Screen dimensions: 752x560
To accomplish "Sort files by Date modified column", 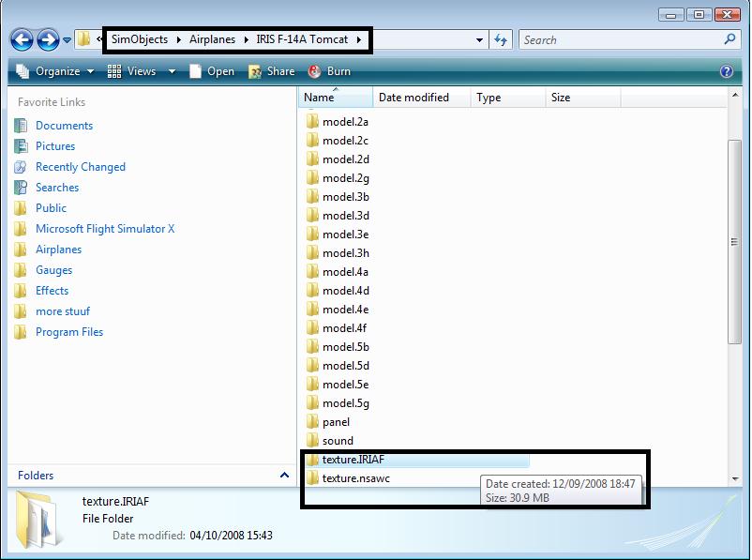I will 414,98.
